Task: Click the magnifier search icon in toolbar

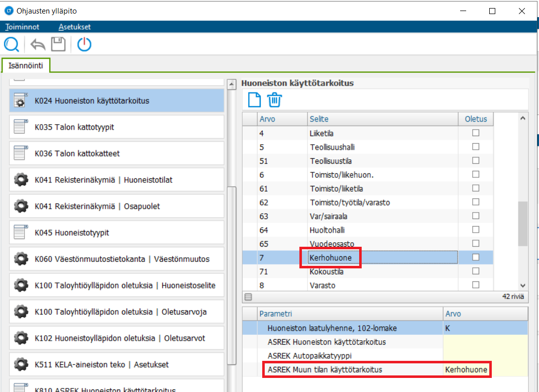Action: [x=11, y=45]
